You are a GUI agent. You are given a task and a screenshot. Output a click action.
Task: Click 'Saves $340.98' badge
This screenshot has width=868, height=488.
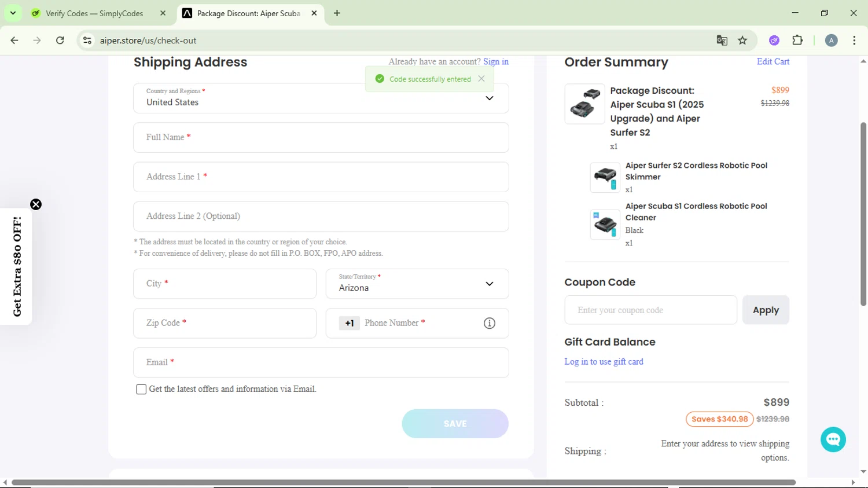719,419
